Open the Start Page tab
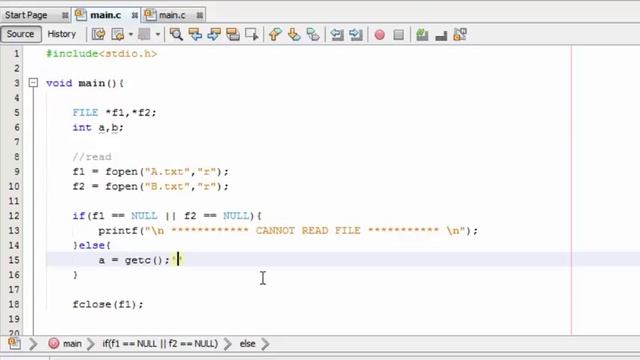Screen dimensions: 640x360 tap(26, 15)
